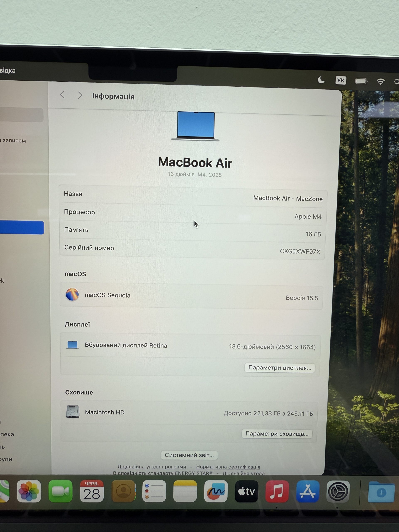Viewport: 399px width, 532px height.
Task: Click 13 дюймів, M4, 2025 subtitle
Action: point(195,174)
